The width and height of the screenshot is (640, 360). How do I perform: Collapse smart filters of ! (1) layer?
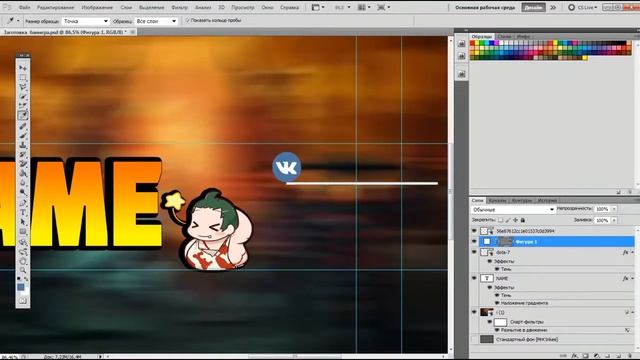point(632,312)
